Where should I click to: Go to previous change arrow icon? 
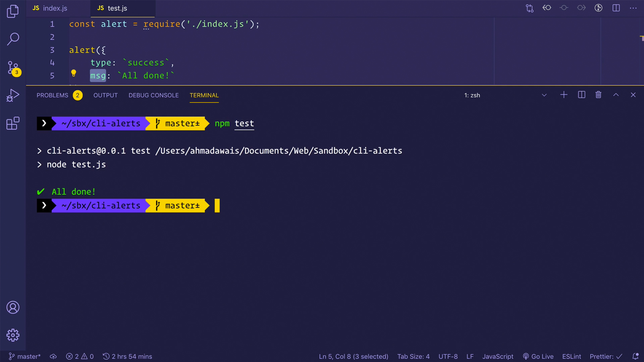pos(547,8)
